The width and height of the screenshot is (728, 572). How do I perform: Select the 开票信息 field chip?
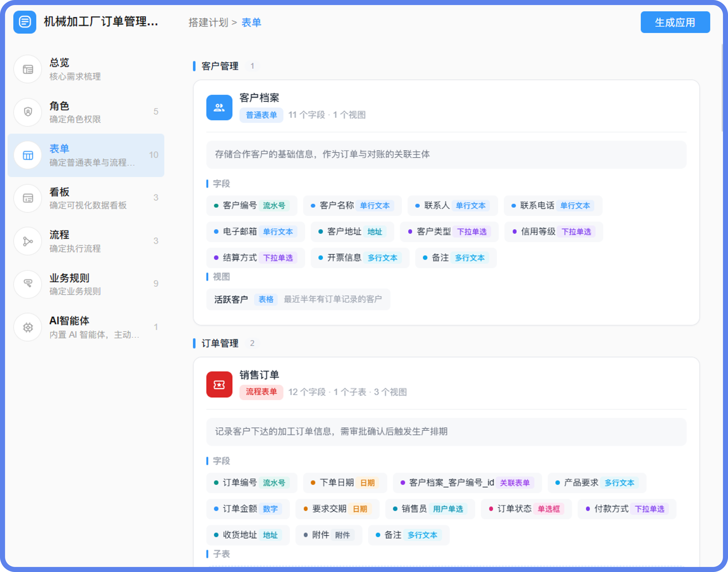tap(360, 258)
